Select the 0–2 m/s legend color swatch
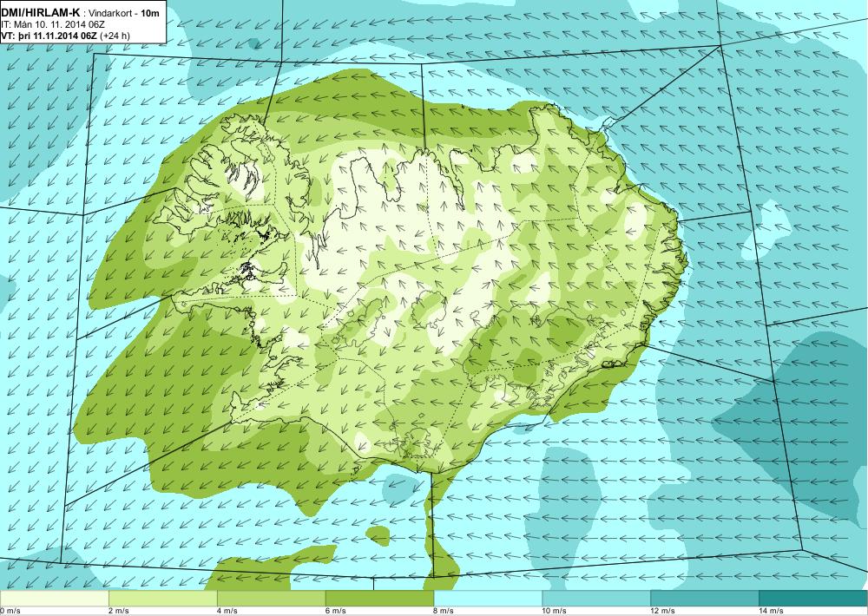 click(x=54, y=599)
